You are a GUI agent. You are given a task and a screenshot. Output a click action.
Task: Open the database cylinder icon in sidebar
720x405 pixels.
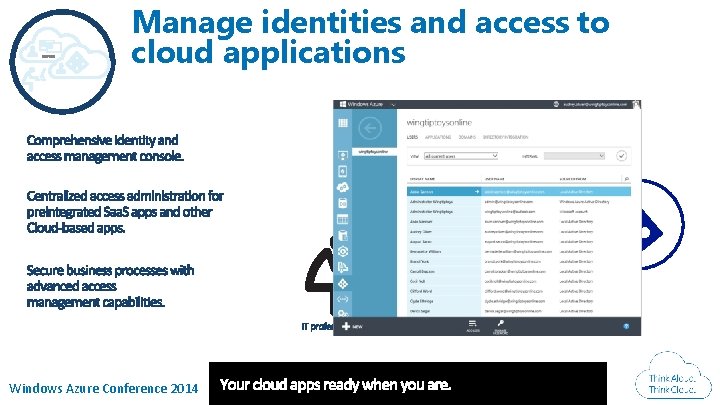[x=343, y=236]
